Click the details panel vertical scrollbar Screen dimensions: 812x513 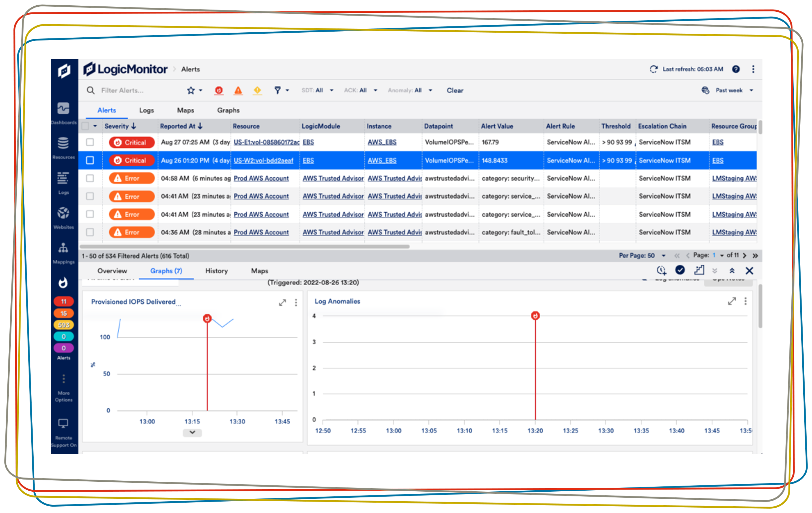[760, 306]
